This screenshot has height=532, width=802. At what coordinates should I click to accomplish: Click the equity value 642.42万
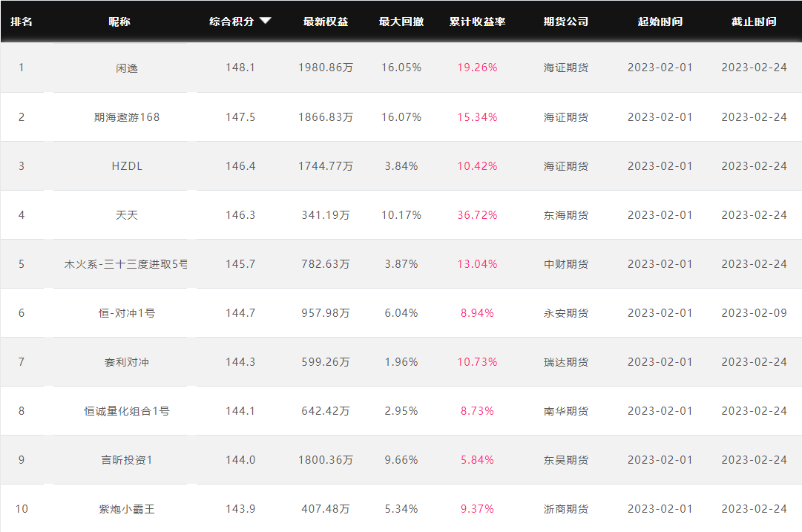coord(325,411)
